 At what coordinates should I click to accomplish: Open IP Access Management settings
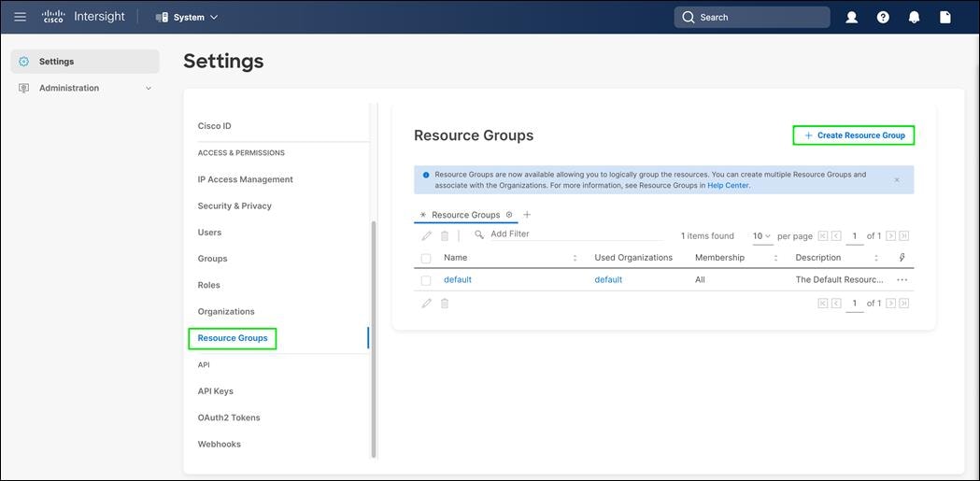tap(245, 179)
